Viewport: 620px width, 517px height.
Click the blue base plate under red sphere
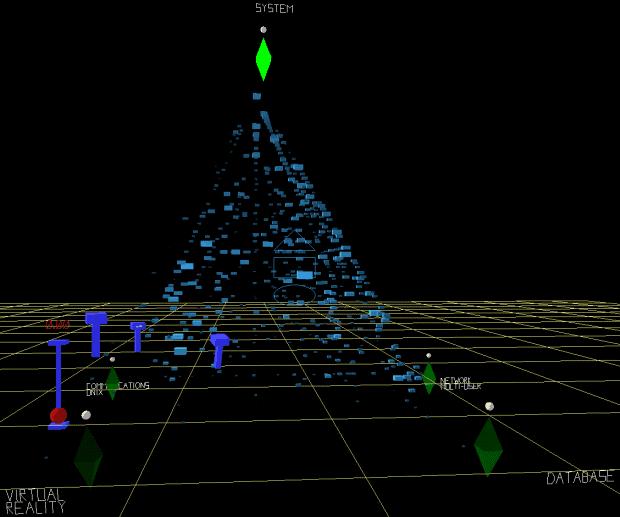coord(59,426)
